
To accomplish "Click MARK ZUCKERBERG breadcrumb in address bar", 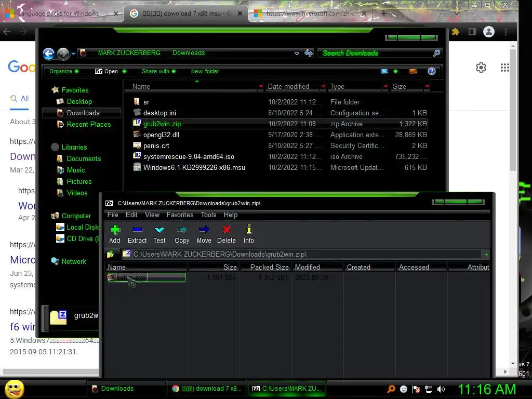I will tap(129, 53).
